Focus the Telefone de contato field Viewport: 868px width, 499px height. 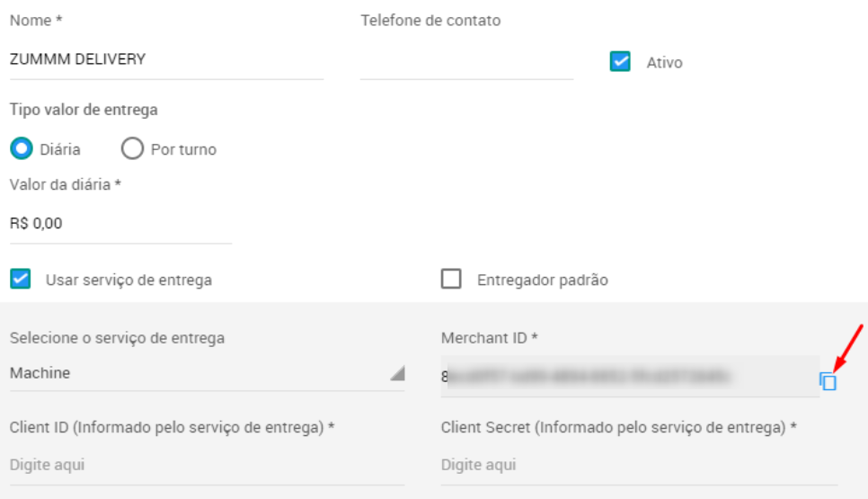pyautogui.click(x=466, y=60)
